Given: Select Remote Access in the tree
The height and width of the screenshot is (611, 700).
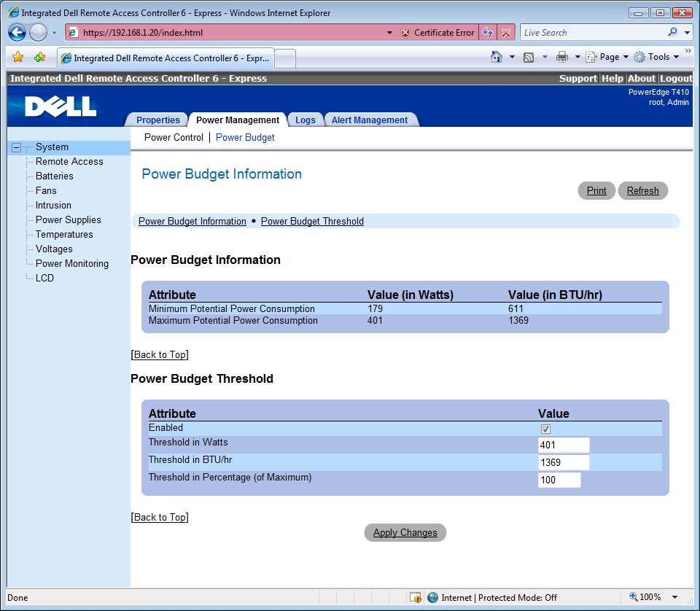Looking at the screenshot, I should click(69, 162).
